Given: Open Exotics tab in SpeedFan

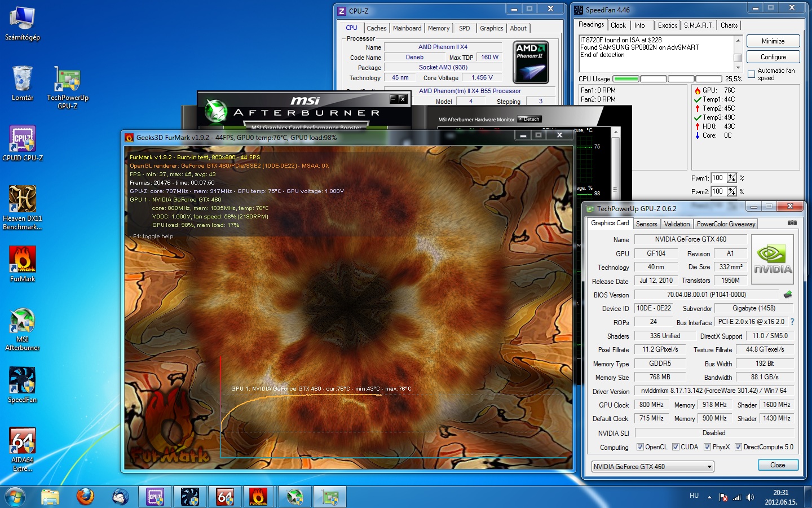Looking at the screenshot, I should tap(667, 25).
